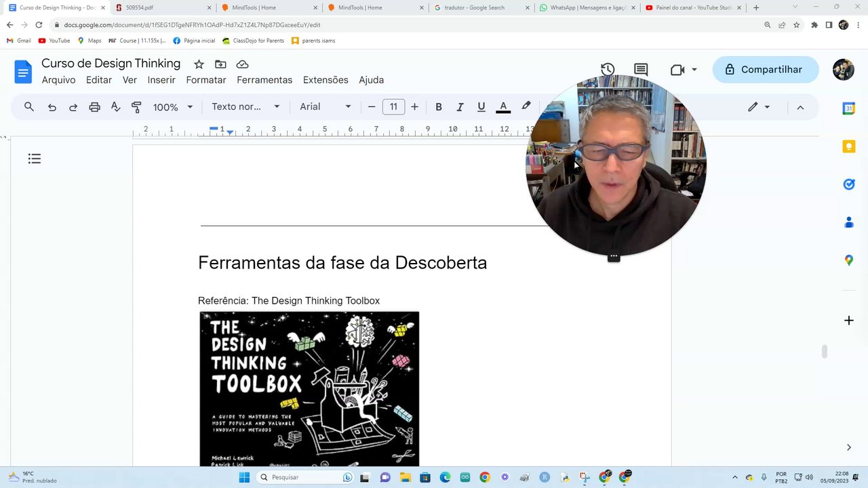This screenshot has height=488, width=868.
Task: Open a new browser tab with plus
Action: (x=756, y=7)
